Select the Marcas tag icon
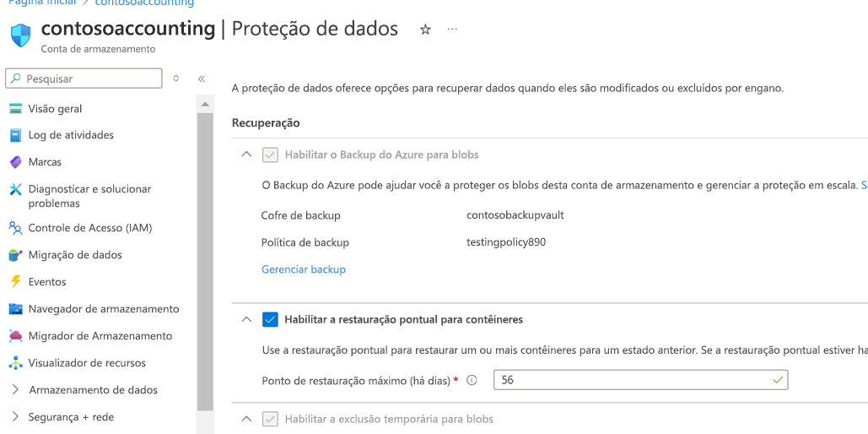The image size is (868, 434). (x=15, y=162)
